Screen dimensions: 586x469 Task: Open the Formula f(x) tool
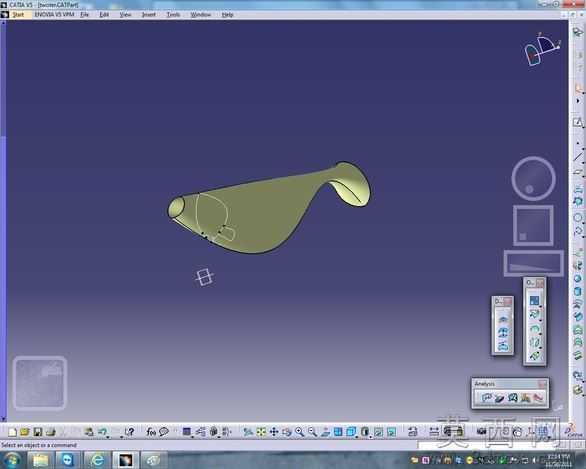click(x=151, y=432)
